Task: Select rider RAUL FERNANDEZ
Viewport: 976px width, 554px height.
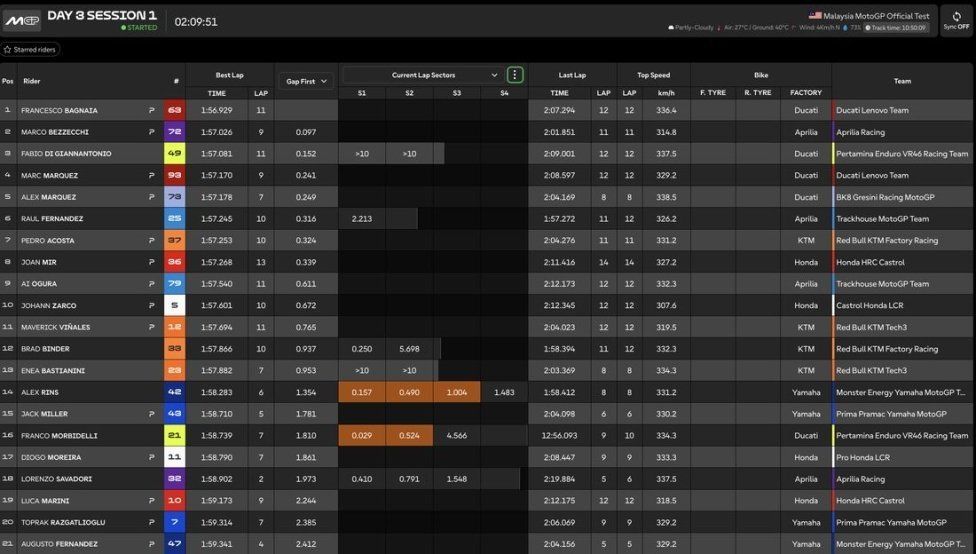Action: [x=52, y=218]
